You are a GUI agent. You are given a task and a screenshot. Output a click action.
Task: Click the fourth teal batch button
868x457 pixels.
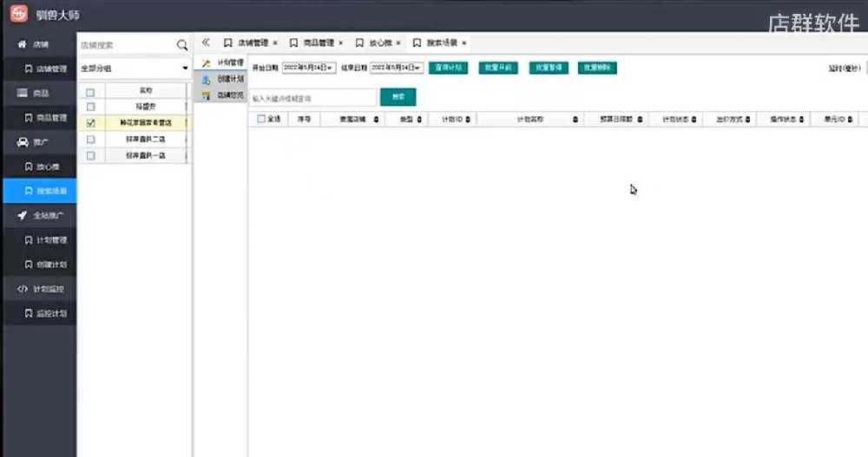[x=597, y=68]
